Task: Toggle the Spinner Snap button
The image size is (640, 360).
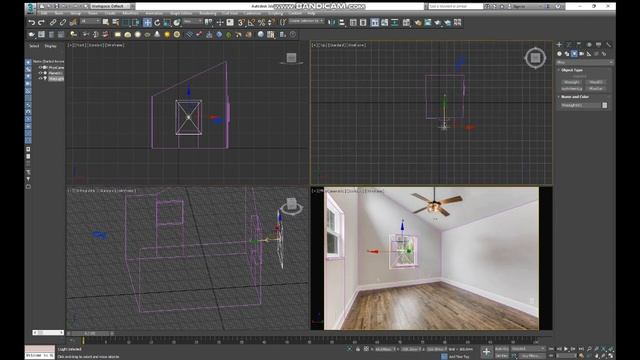Action: pos(271,22)
